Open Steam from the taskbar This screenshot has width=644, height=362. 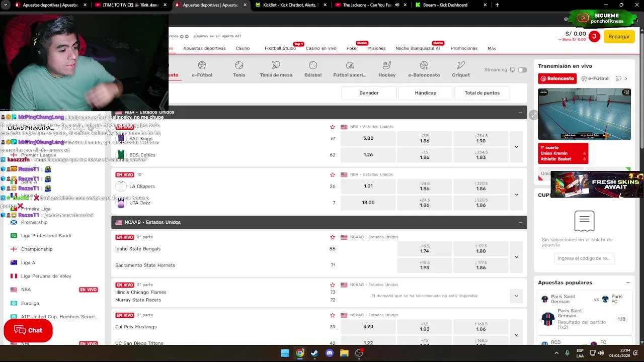pyautogui.click(x=314, y=353)
